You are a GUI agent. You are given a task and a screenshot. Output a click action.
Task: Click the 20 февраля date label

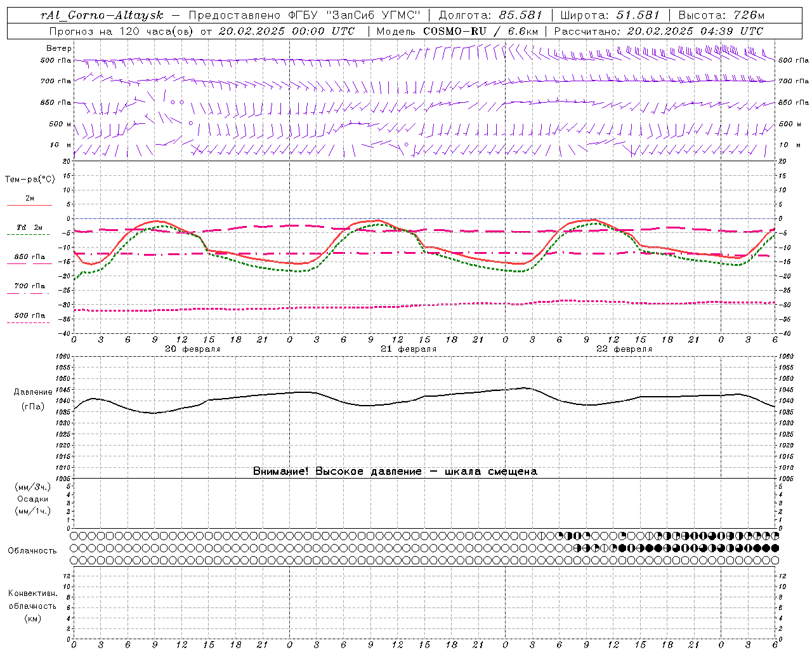point(193,349)
